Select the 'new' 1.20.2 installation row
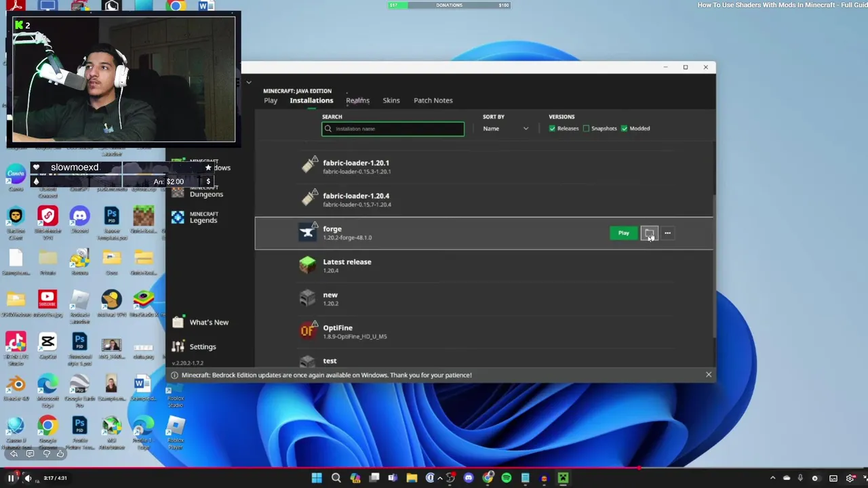The image size is (868, 488). click(x=484, y=299)
